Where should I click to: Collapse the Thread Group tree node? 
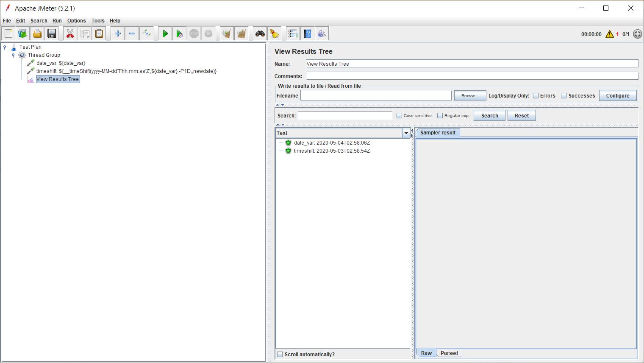click(x=13, y=55)
